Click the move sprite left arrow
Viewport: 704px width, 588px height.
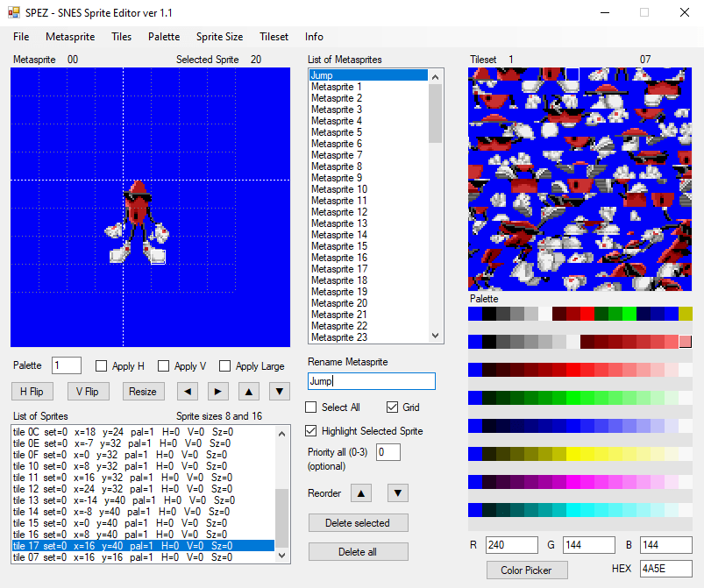[x=188, y=391]
